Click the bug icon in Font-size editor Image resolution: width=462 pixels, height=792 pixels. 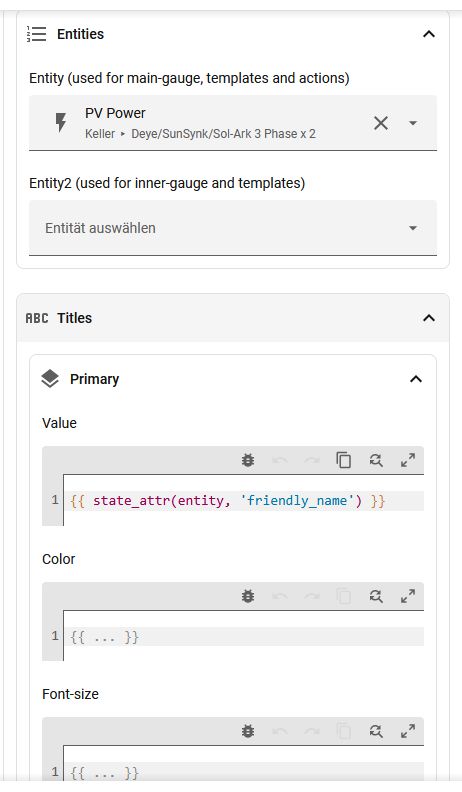click(248, 731)
